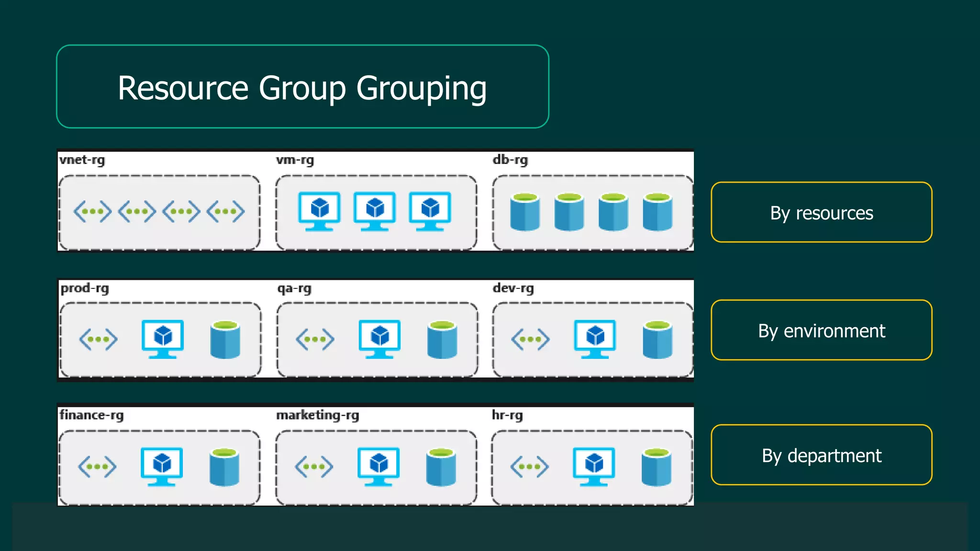Select the first VM icon in vm-rg
Image resolution: width=980 pixels, height=551 pixels.
coord(319,211)
